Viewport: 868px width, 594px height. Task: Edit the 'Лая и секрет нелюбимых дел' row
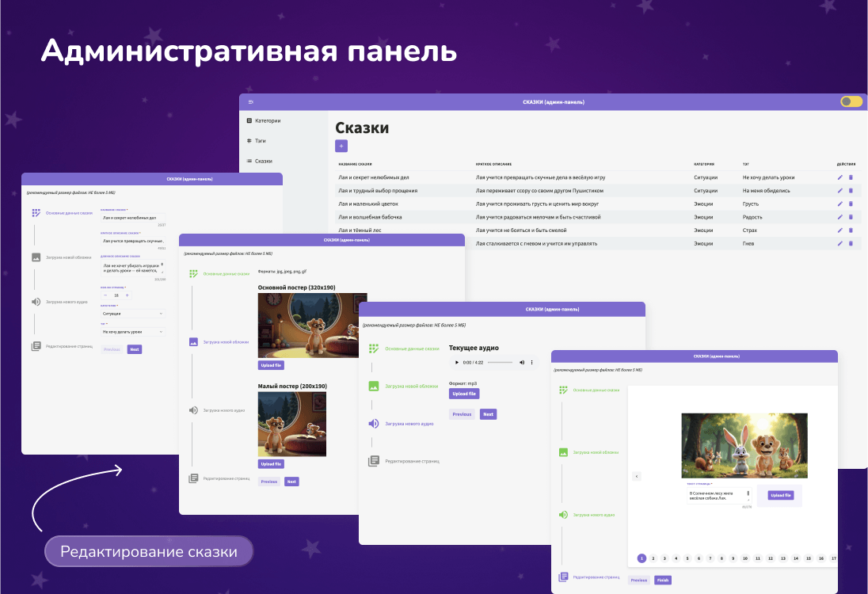(x=839, y=177)
